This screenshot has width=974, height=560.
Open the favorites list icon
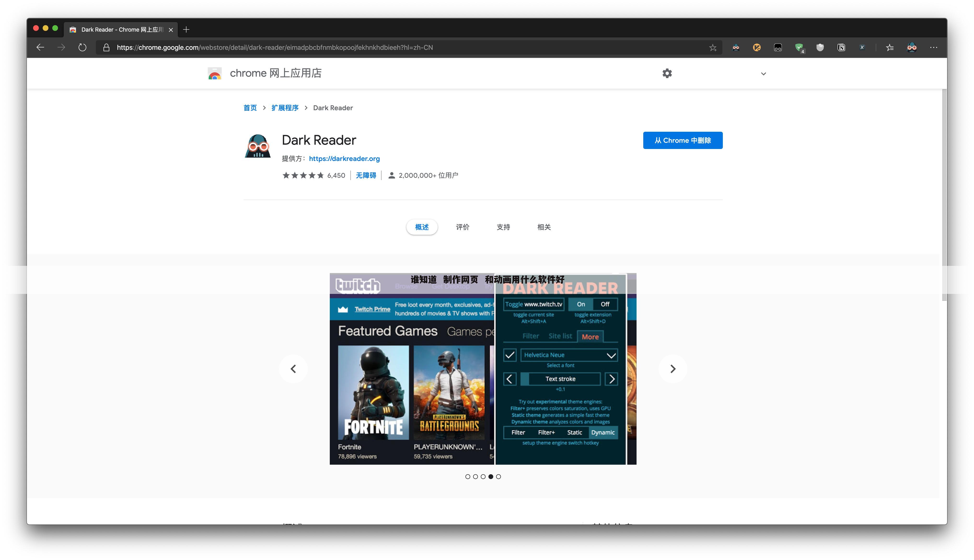[889, 48]
